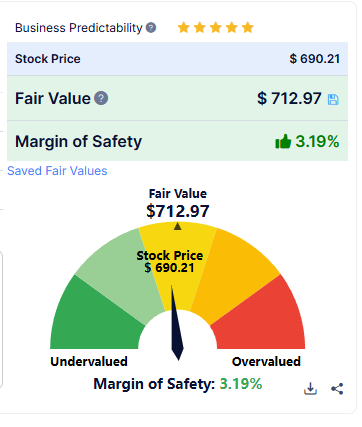Click the Business Predictability label
Viewport: 362px width, 427px height.
(x=79, y=28)
